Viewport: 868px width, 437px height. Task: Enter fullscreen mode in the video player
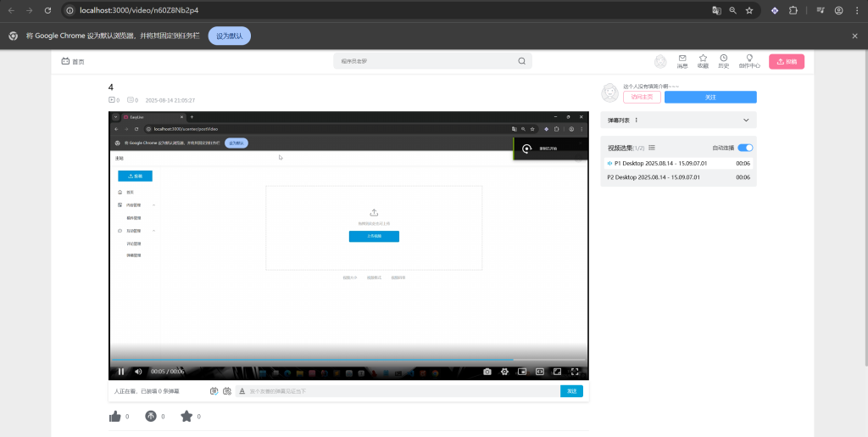(575, 372)
